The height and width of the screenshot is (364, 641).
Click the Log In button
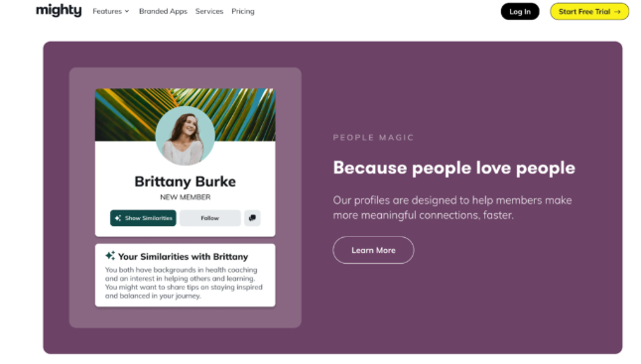(x=520, y=12)
